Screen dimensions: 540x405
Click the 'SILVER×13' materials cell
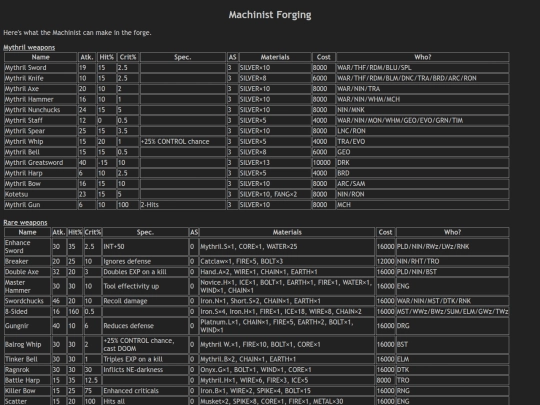coord(275,163)
